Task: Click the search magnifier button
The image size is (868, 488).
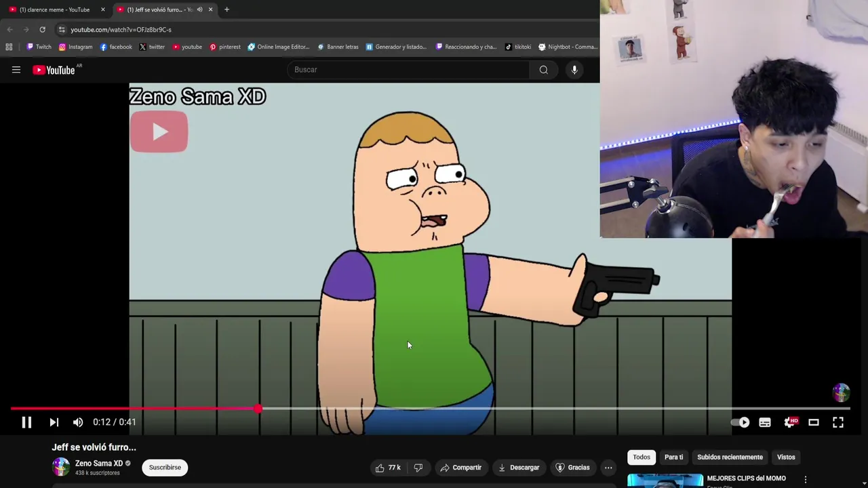Action: point(544,70)
